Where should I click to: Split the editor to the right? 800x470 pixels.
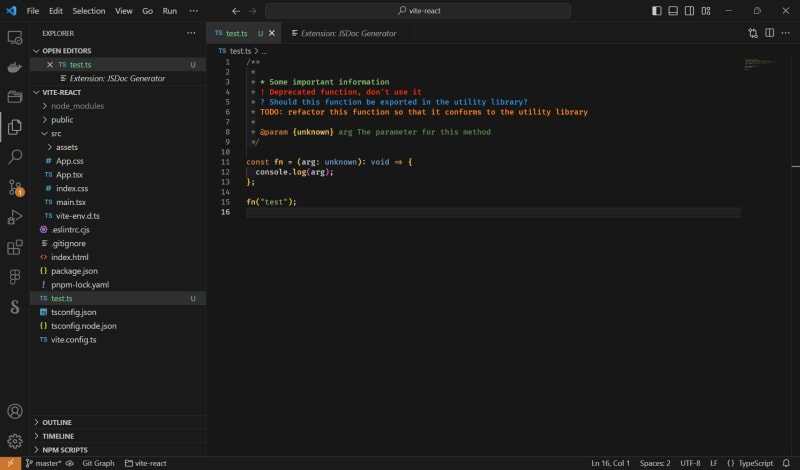pos(769,33)
